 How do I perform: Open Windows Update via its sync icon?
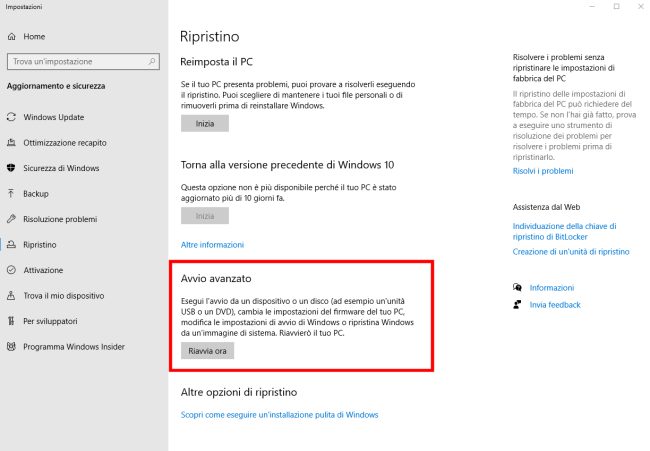pos(12,117)
